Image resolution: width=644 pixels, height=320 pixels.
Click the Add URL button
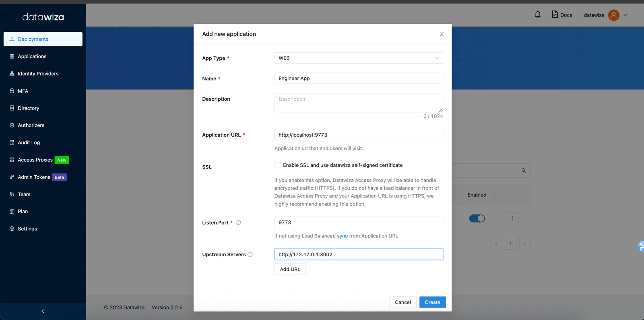coord(290,269)
